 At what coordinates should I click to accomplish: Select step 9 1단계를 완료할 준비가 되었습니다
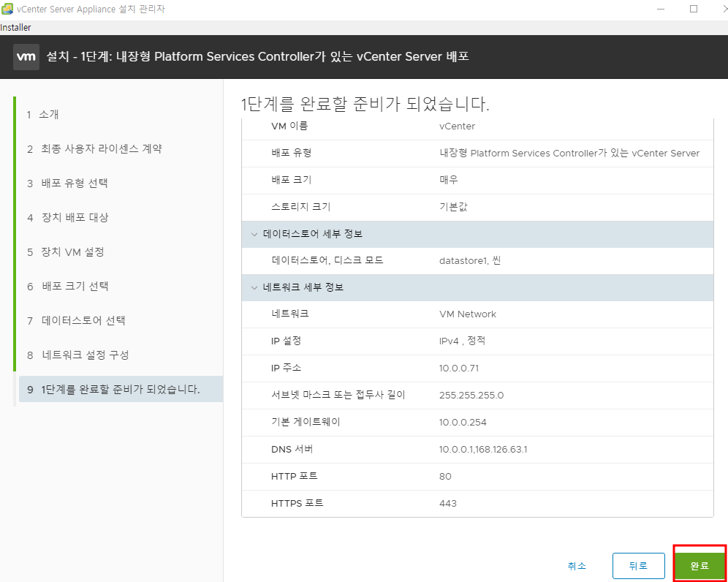121,389
